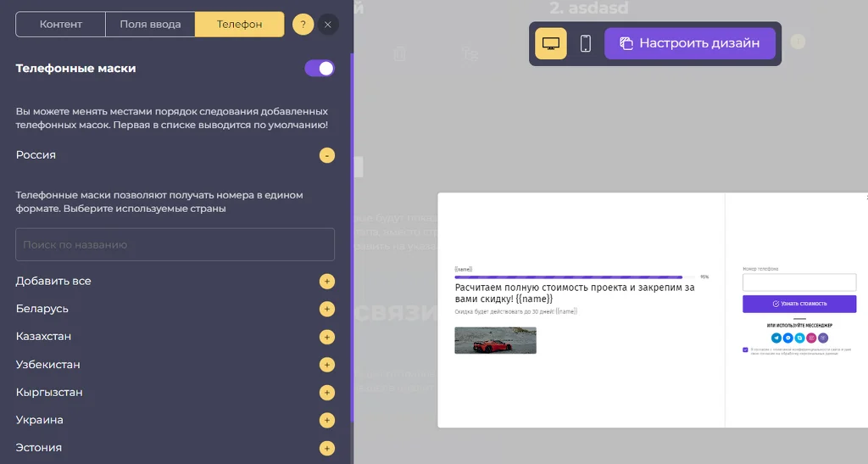Click the red car thumbnail image

[495, 340]
